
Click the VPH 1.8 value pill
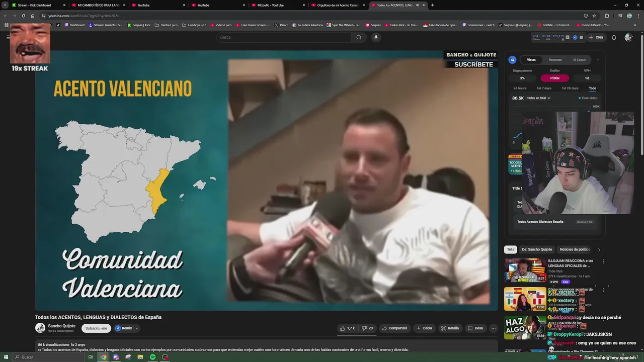(587, 78)
